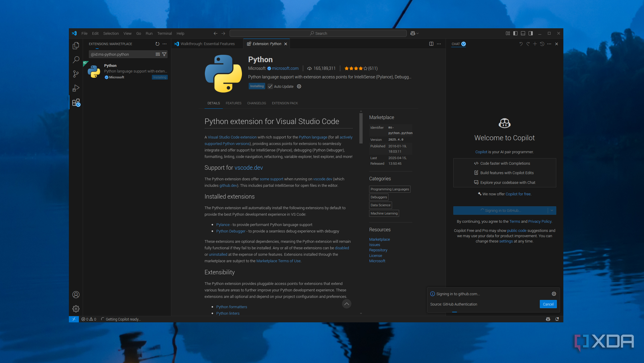Screen dimensions: 644x363
Task: Click the scroll-to-top arrow button
Action: (x=347, y=304)
